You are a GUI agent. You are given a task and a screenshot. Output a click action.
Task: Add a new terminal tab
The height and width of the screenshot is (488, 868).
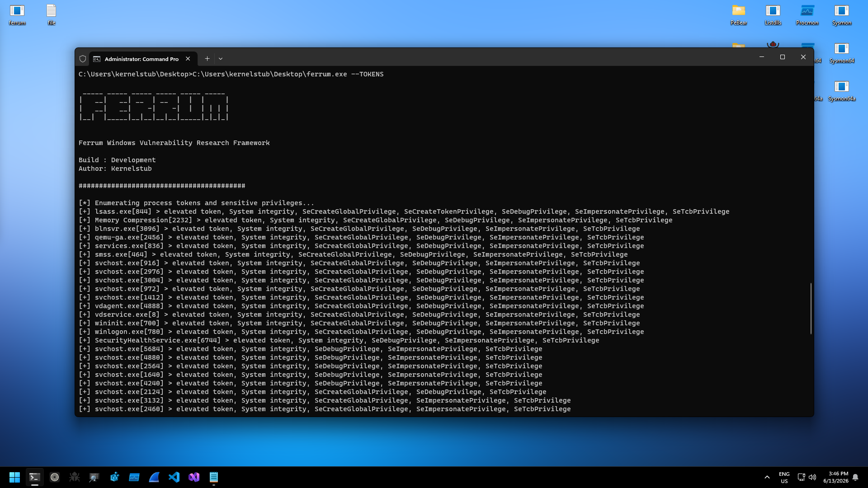(x=207, y=59)
